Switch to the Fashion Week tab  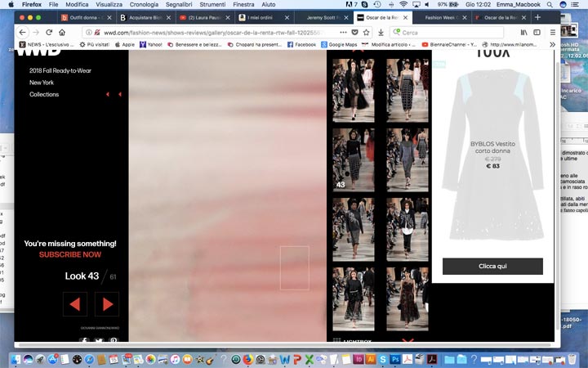[x=441, y=18]
